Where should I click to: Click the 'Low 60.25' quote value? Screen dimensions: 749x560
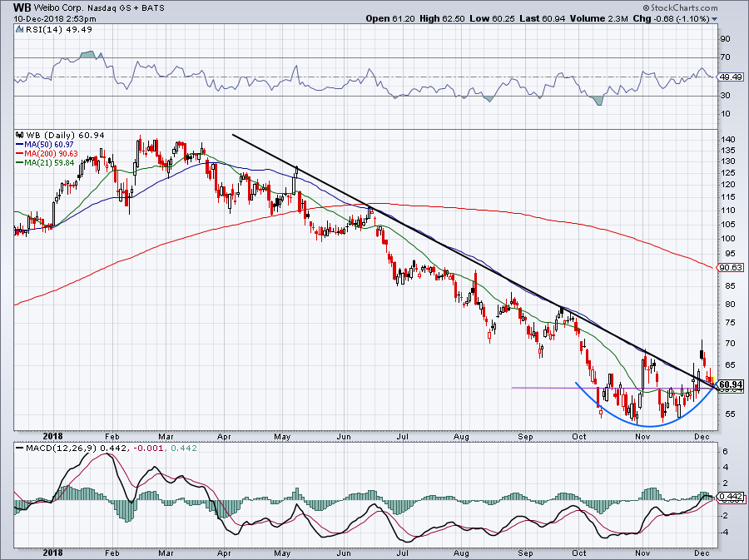click(492, 19)
